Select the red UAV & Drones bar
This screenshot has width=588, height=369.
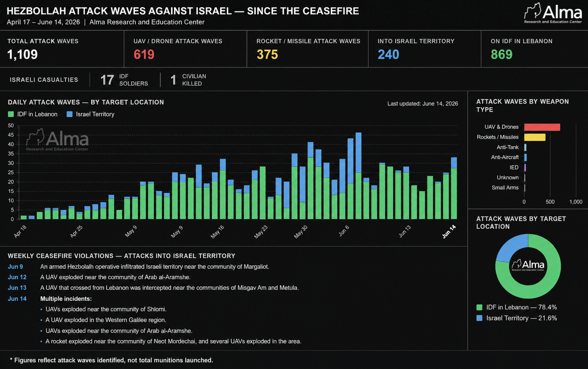(x=542, y=127)
